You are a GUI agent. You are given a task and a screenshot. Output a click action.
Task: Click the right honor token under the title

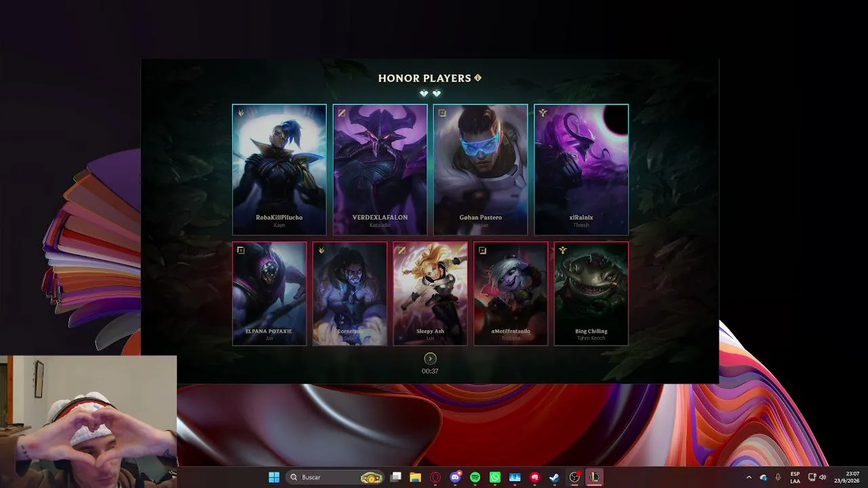click(437, 94)
